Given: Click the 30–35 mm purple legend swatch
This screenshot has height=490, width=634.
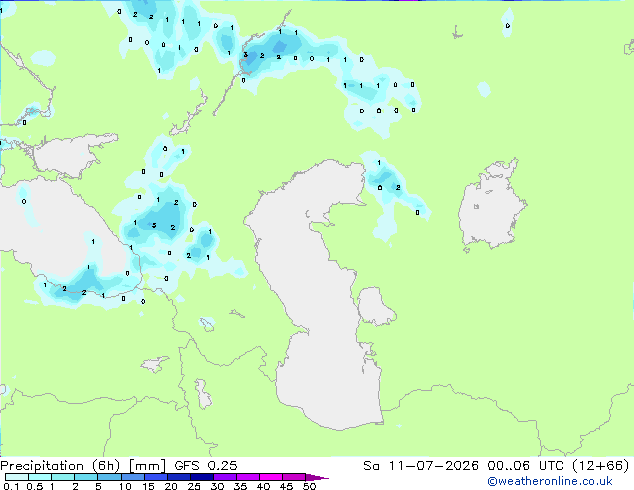Looking at the screenshot, I should point(224,477).
